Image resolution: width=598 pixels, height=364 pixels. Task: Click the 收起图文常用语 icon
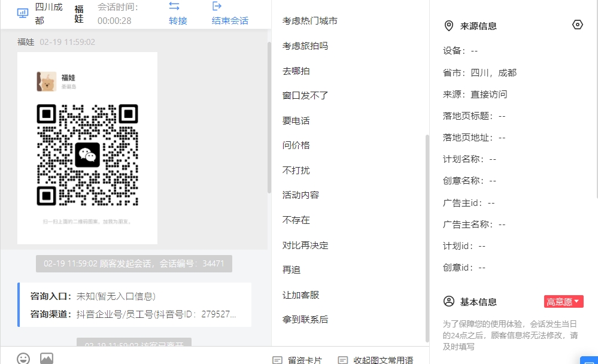point(343,360)
